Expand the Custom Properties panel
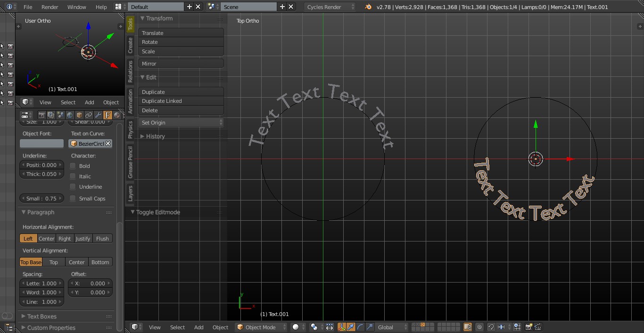Screen dimensions: 644x333 click(x=48, y=328)
